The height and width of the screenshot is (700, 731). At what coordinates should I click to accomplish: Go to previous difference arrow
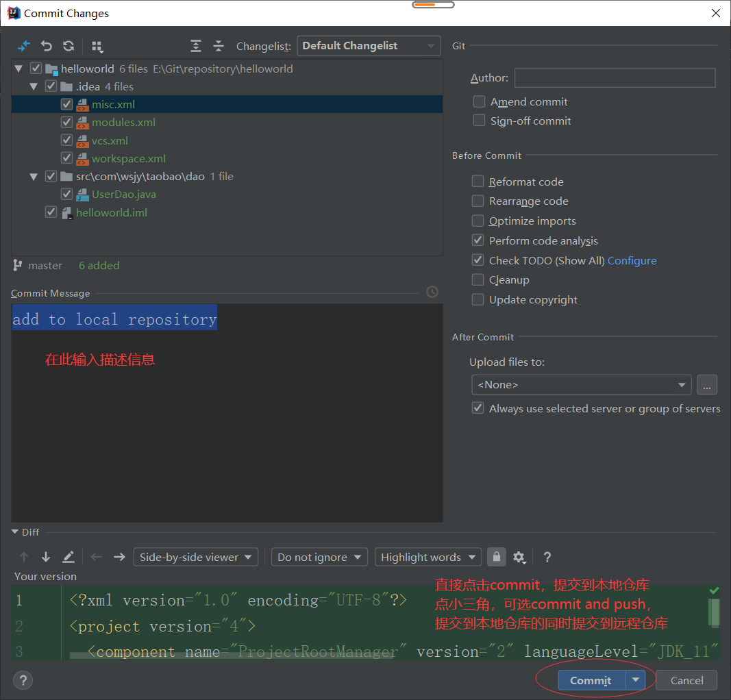coord(24,556)
